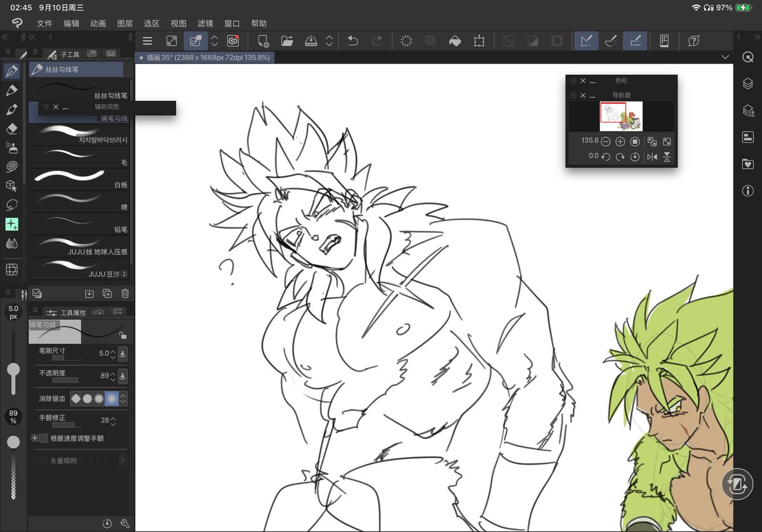762x532 pixels.
Task: Select the Blend (water drops) tool
Action: (11, 243)
